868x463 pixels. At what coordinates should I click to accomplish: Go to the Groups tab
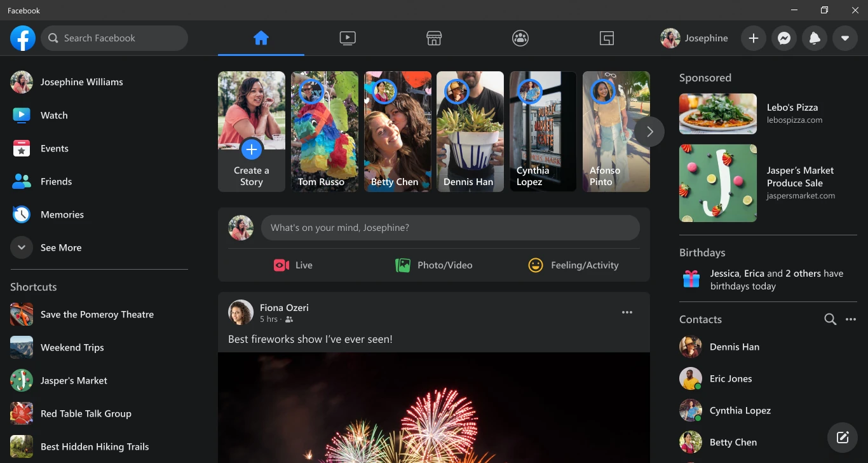point(520,38)
